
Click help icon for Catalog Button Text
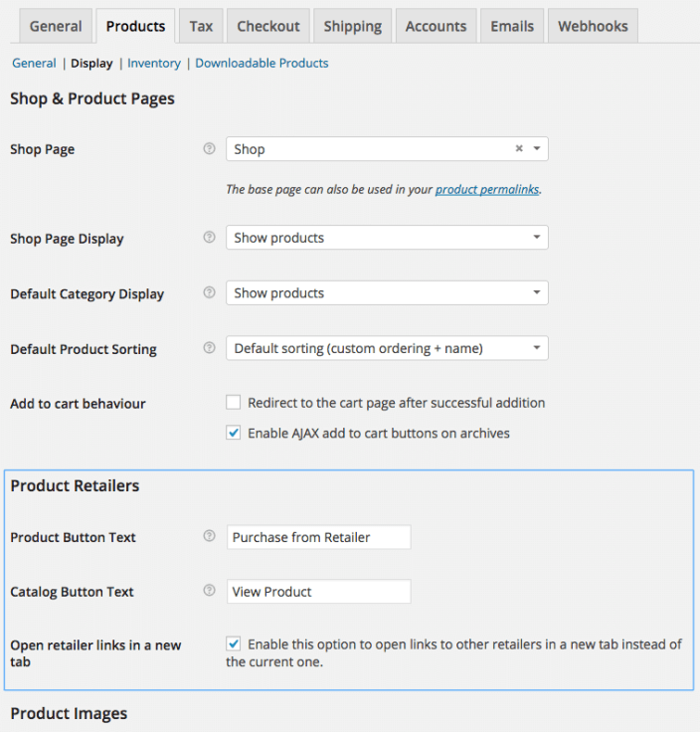pos(209,591)
